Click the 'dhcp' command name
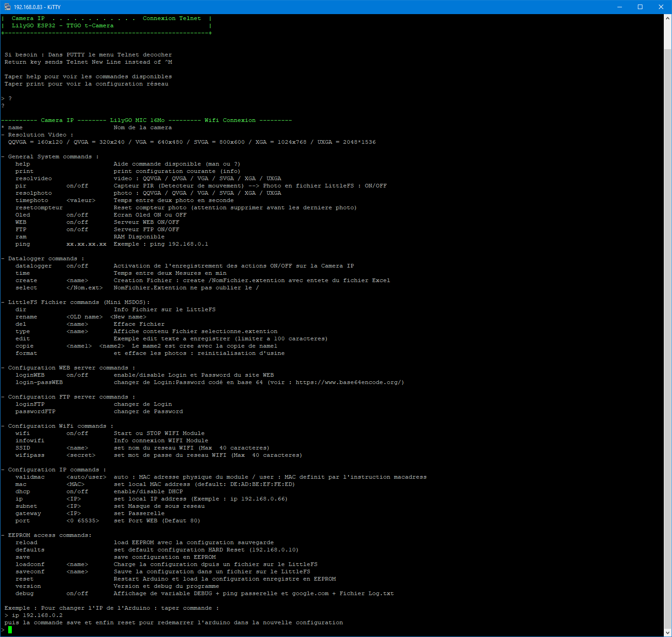 coord(23,491)
